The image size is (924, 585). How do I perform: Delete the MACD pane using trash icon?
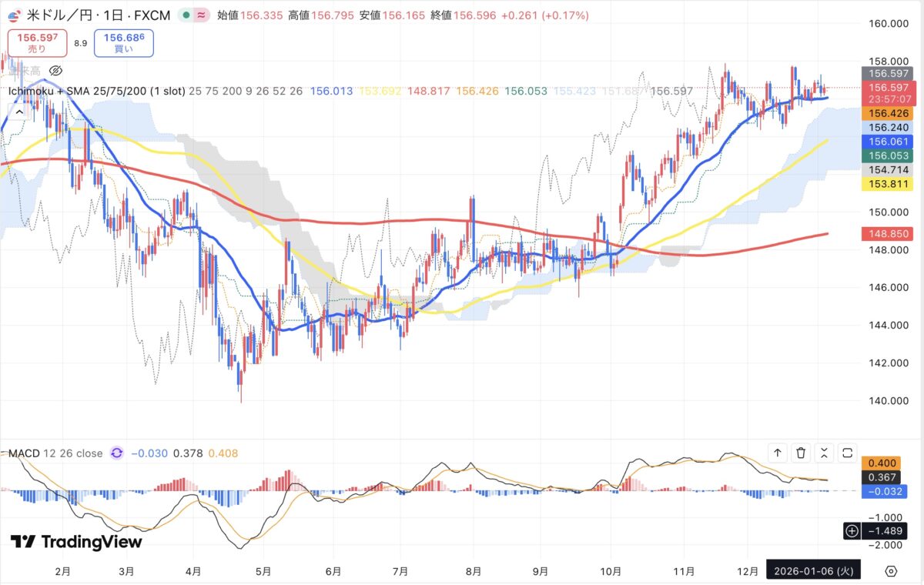(801, 453)
